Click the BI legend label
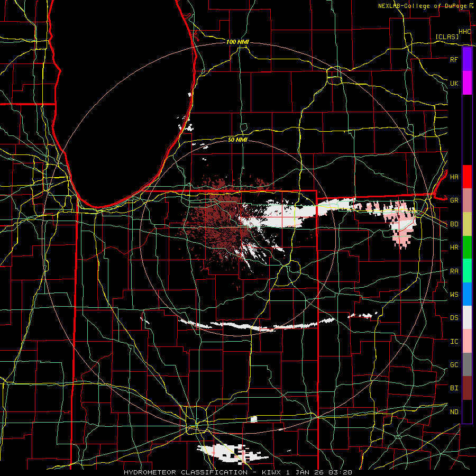 [454, 388]
